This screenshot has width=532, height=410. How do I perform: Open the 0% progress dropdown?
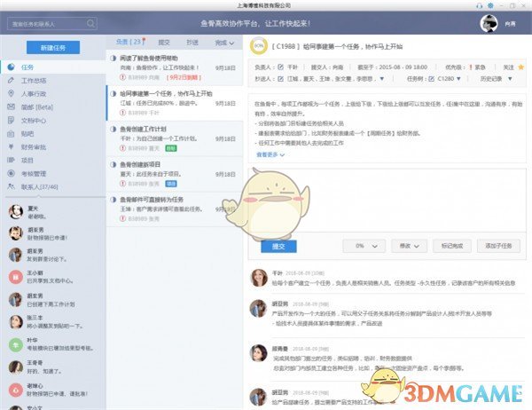[x=364, y=246]
